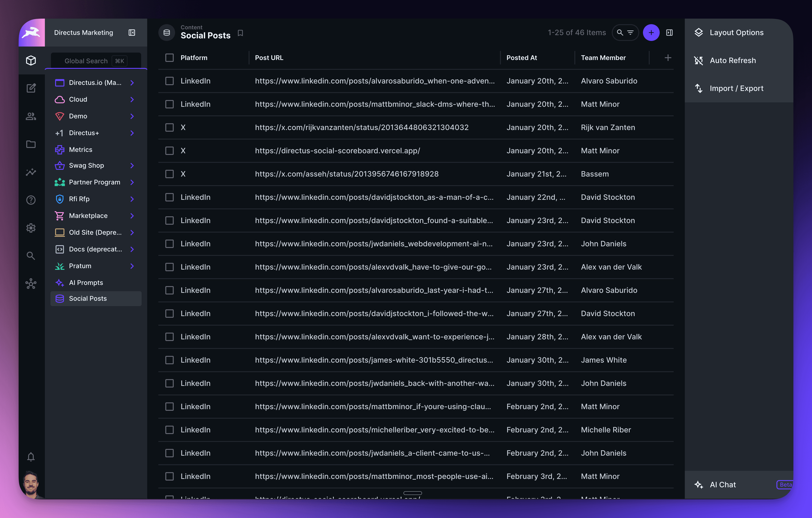
Task: Open the File Library folder icon
Action: pyautogui.click(x=31, y=144)
